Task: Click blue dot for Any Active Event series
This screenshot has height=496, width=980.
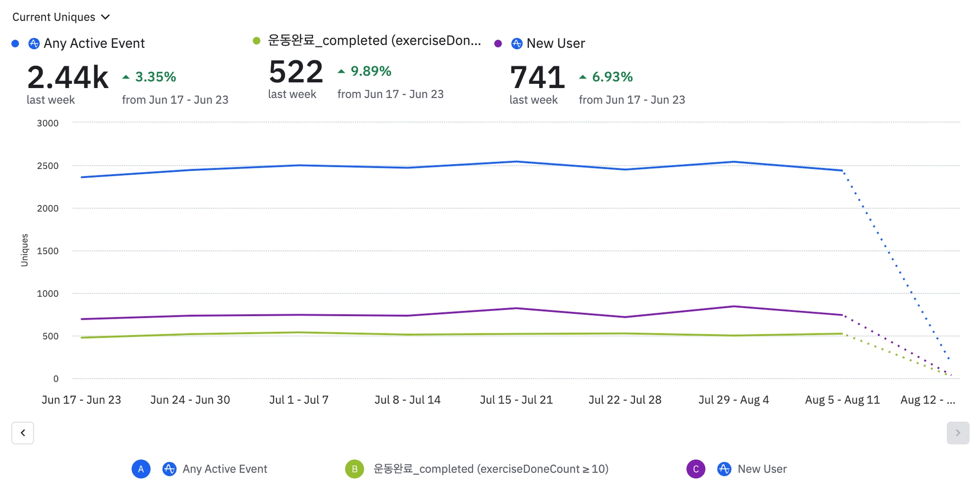Action: coord(15,44)
